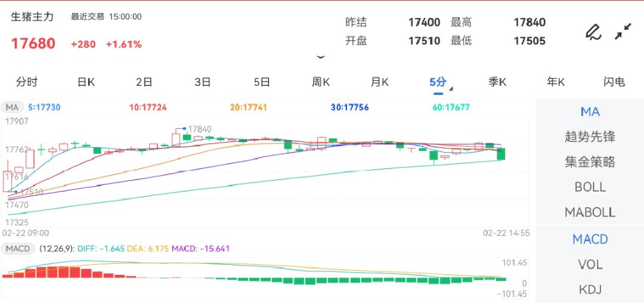Open the drawing pen tool

click(593, 32)
